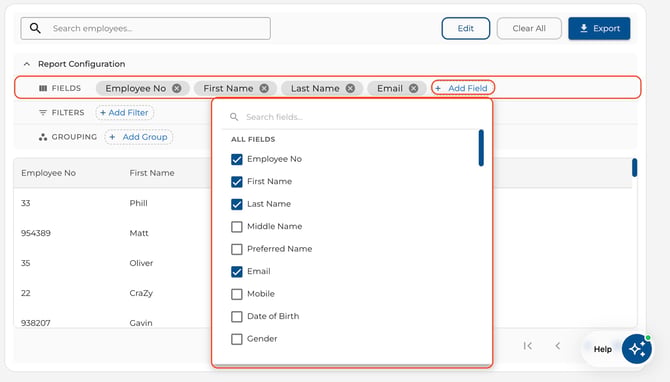
Task: Select employee number 954389 cell
Action: (36, 233)
